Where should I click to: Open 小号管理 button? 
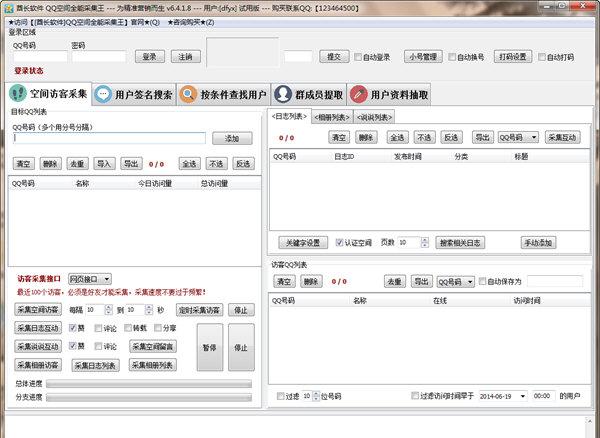tap(423, 57)
